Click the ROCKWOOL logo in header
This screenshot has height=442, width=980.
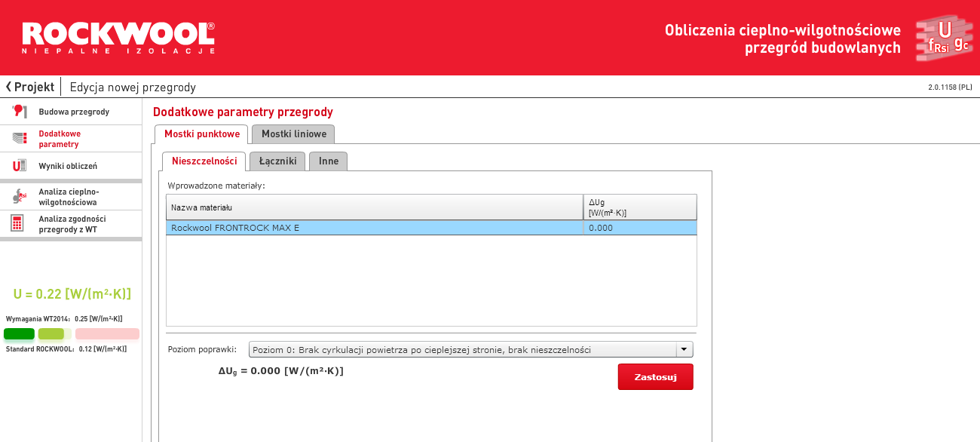coord(118,38)
